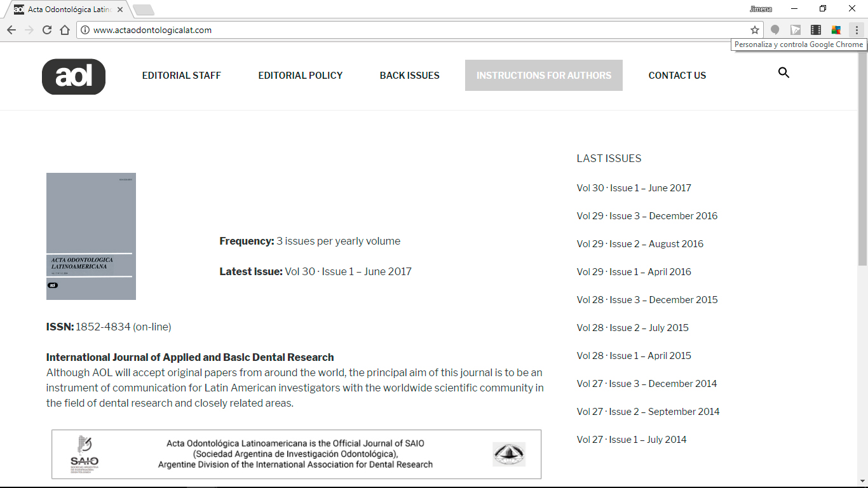Open Vol 27 Issue 2 September 2014
The width and height of the screenshot is (868, 488).
[x=648, y=412]
